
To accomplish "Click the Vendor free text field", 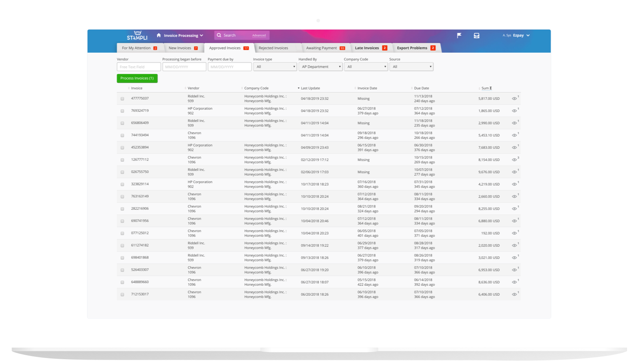I will [138, 67].
